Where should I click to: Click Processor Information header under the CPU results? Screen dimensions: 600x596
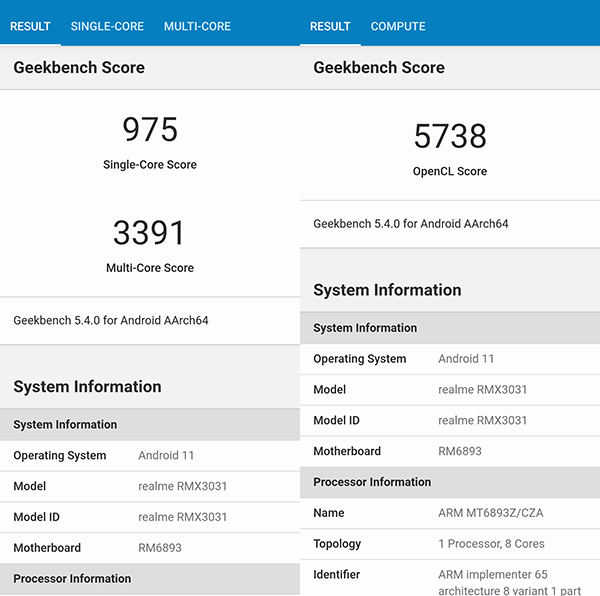pos(72,578)
